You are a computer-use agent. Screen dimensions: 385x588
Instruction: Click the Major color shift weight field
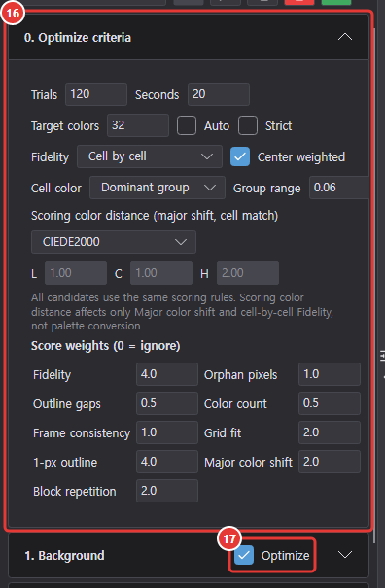tap(330, 462)
